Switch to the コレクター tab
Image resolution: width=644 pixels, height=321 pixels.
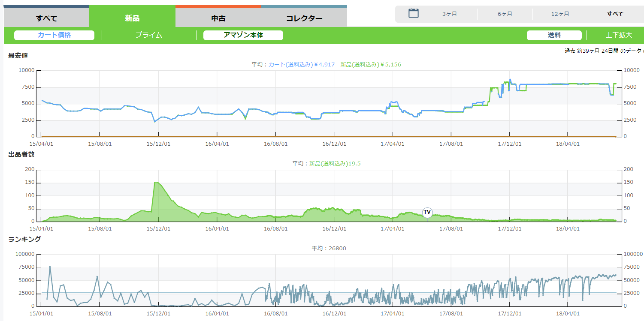coord(304,18)
